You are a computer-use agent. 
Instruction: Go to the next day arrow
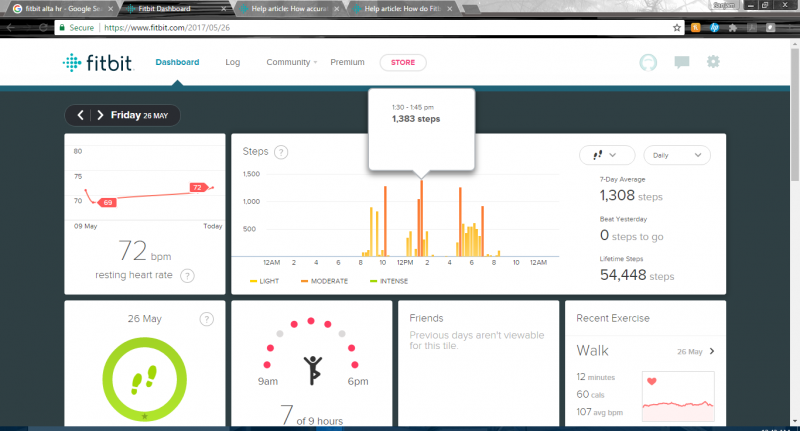pos(99,115)
